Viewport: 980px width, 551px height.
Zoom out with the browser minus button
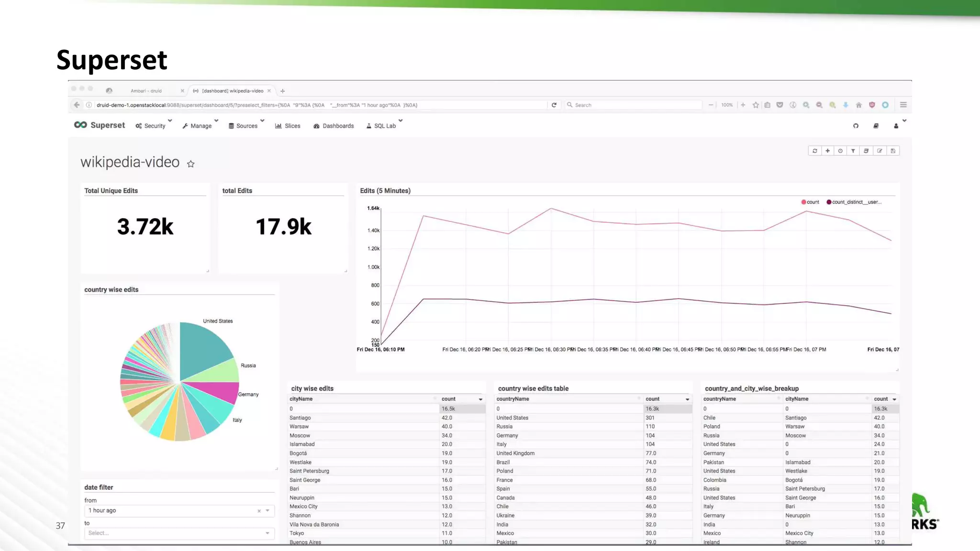coord(711,105)
